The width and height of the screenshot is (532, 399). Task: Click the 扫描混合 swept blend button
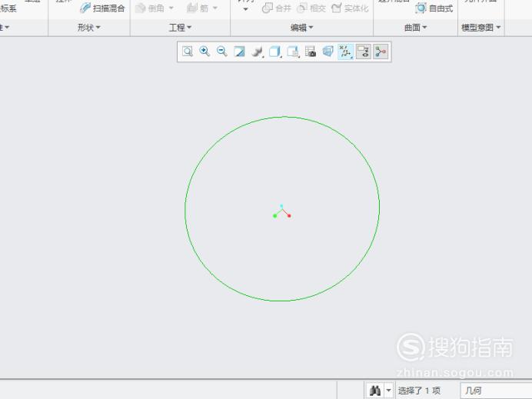pos(102,8)
